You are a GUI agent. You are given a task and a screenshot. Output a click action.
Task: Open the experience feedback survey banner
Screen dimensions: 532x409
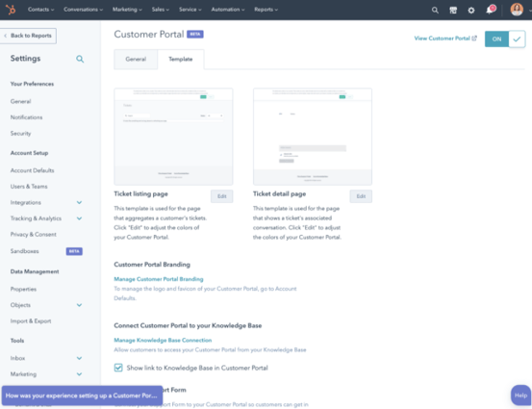tap(82, 396)
